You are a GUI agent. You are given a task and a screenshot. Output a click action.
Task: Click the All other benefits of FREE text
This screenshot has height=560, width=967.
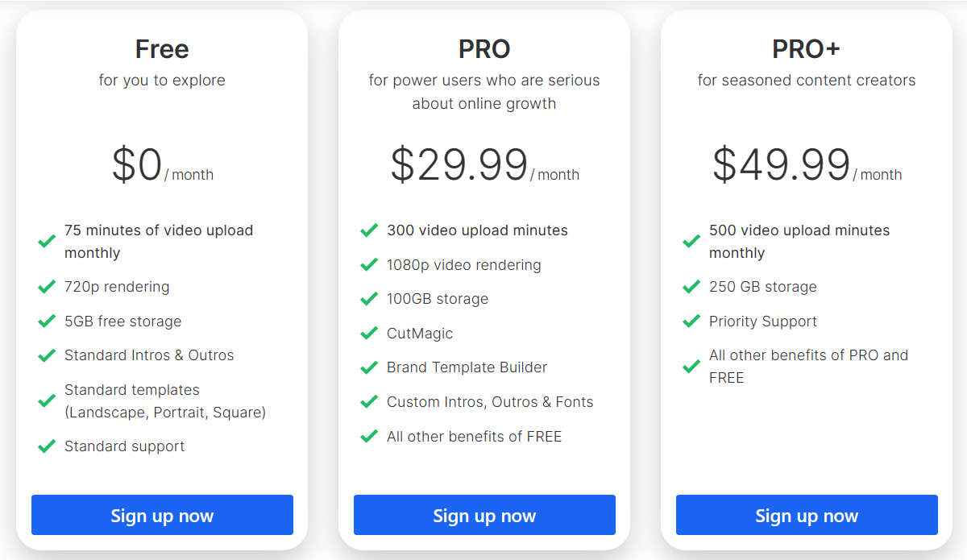click(474, 437)
